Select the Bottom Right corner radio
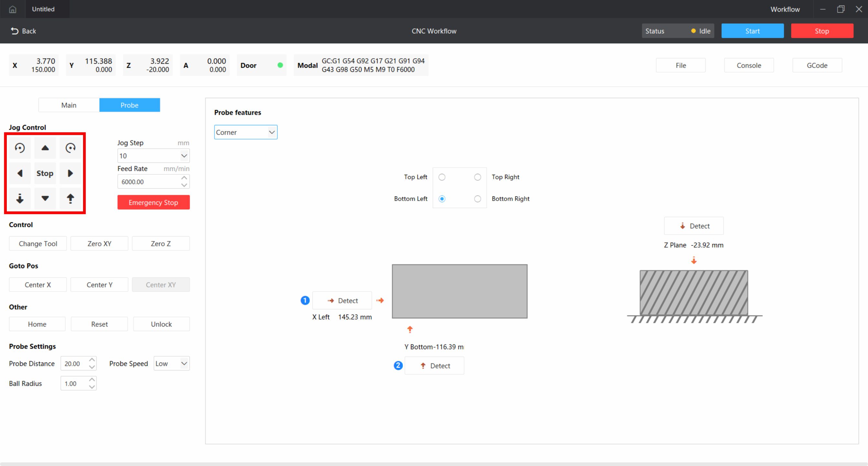The width and height of the screenshot is (868, 466). 477,199
